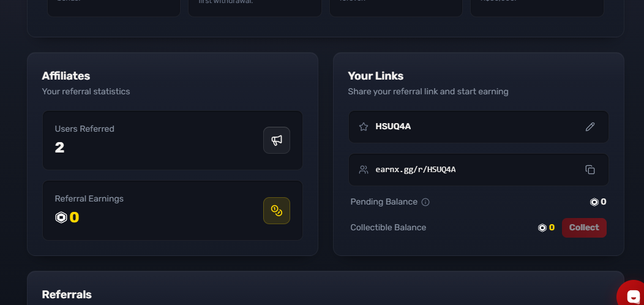The image size is (644, 305).
Task: Click the star icon beside HSUQ4A
Action: pos(364,127)
